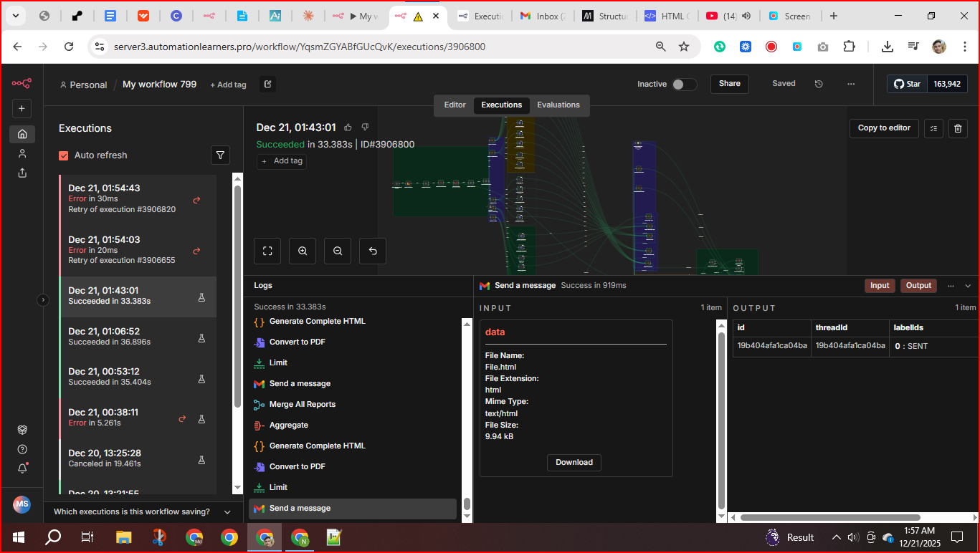Viewport: 980px width, 553px height.
Task: Click flask icon on 01:06:52 execution
Action: [x=201, y=338]
